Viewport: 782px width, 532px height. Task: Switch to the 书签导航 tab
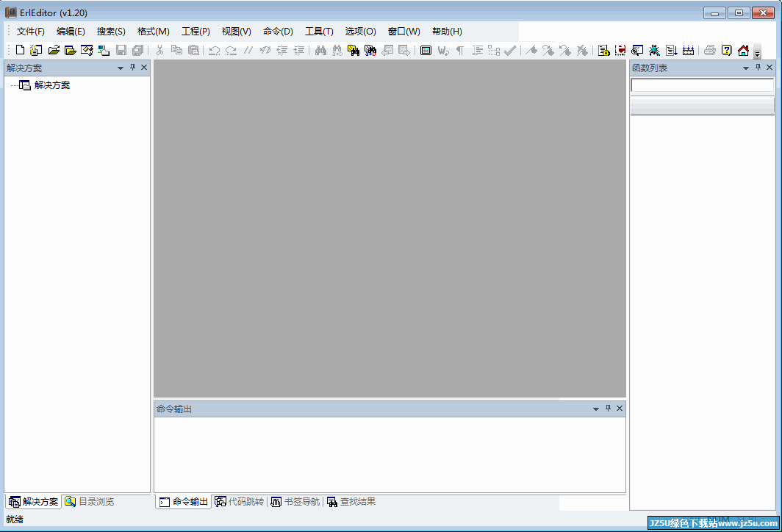[x=295, y=502]
